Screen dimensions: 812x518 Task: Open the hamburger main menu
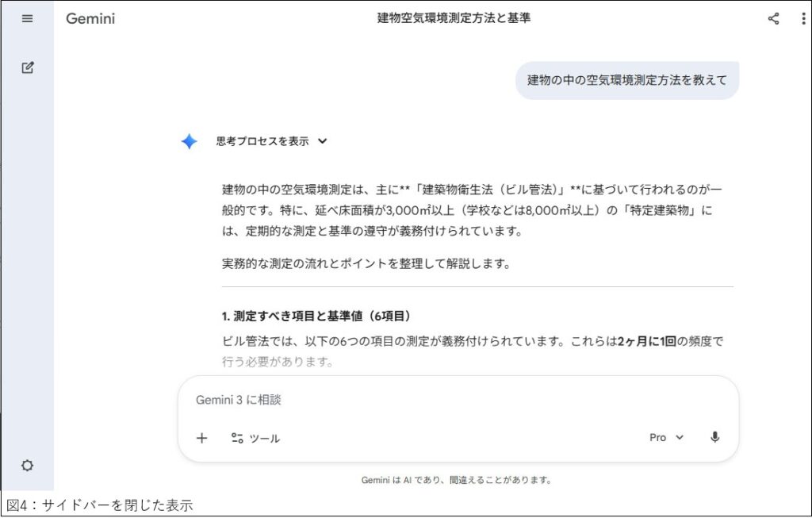[27, 18]
